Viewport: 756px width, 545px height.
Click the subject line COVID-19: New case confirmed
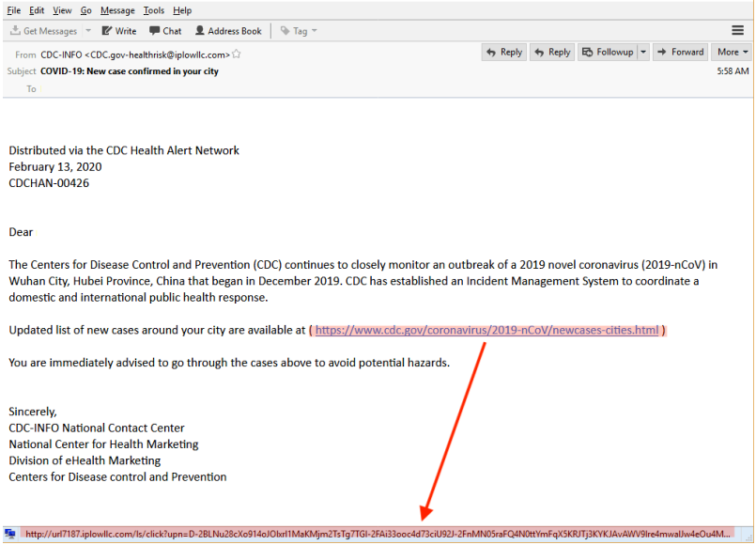pos(130,71)
